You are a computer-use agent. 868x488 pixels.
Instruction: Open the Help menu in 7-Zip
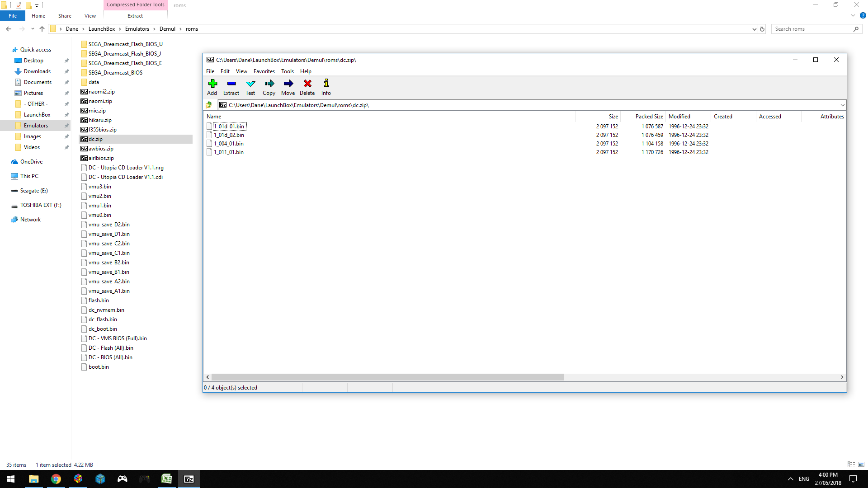(x=306, y=71)
